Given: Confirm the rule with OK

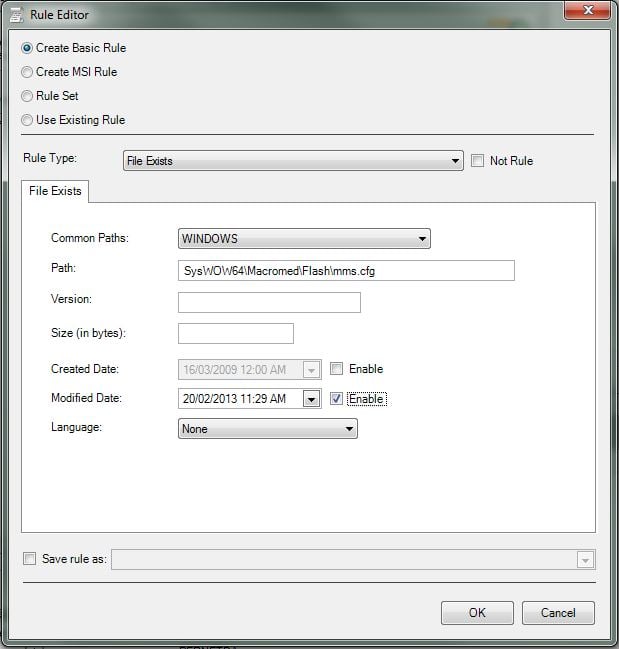Looking at the screenshot, I should (x=477, y=613).
